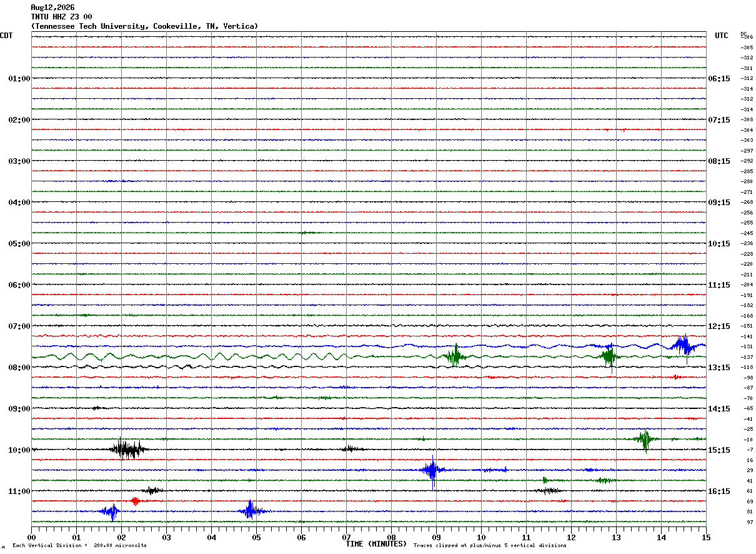Select the 16:15 UTC row label

click(719, 491)
